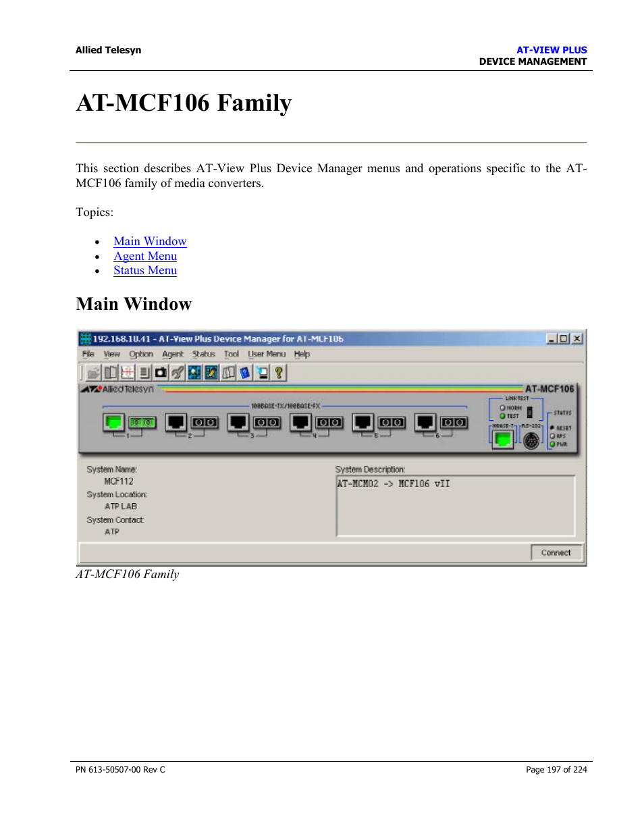Open the View menu
Image resolution: width=644 pixels, height=834 pixels.
click(111, 354)
